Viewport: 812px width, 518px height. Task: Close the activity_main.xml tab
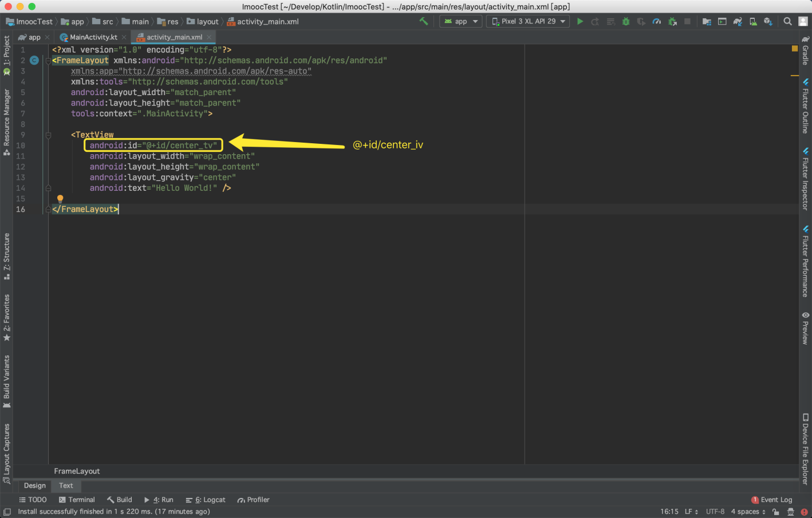click(209, 37)
